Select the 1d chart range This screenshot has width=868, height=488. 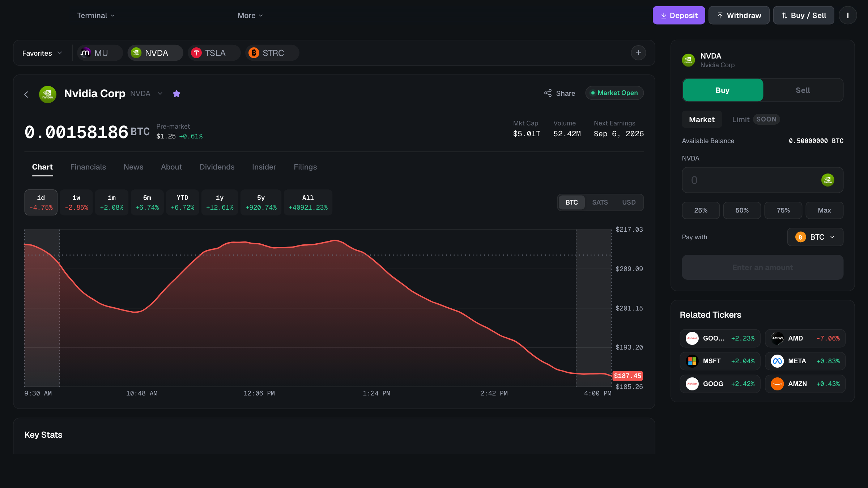pyautogui.click(x=41, y=202)
